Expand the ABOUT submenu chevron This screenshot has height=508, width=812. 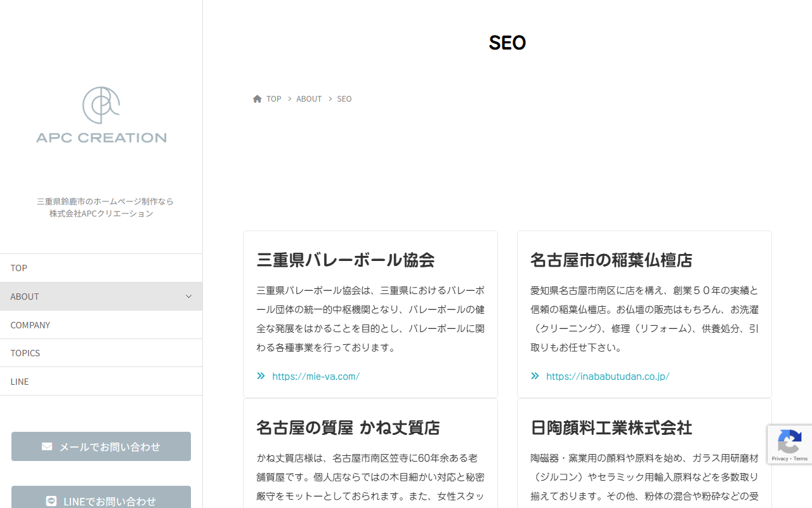pyautogui.click(x=188, y=297)
